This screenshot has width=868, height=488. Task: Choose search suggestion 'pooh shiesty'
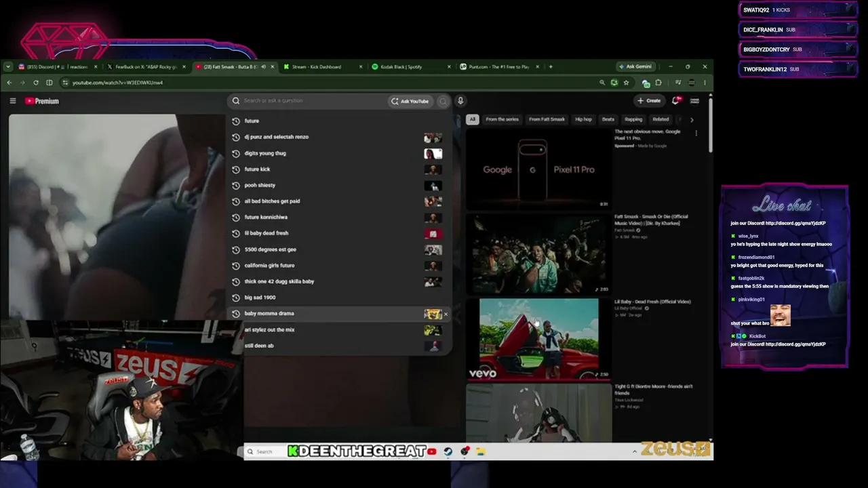(x=339, y=185)
